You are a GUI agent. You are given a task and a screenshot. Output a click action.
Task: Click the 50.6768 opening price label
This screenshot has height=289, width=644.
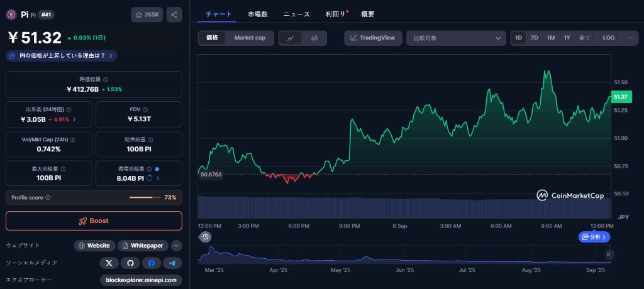(211, 175)
